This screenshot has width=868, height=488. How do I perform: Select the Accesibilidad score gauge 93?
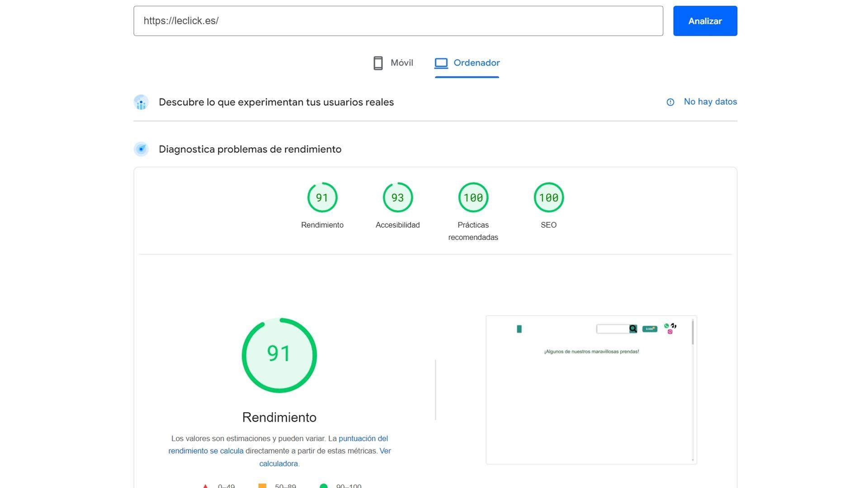[398, 197]
